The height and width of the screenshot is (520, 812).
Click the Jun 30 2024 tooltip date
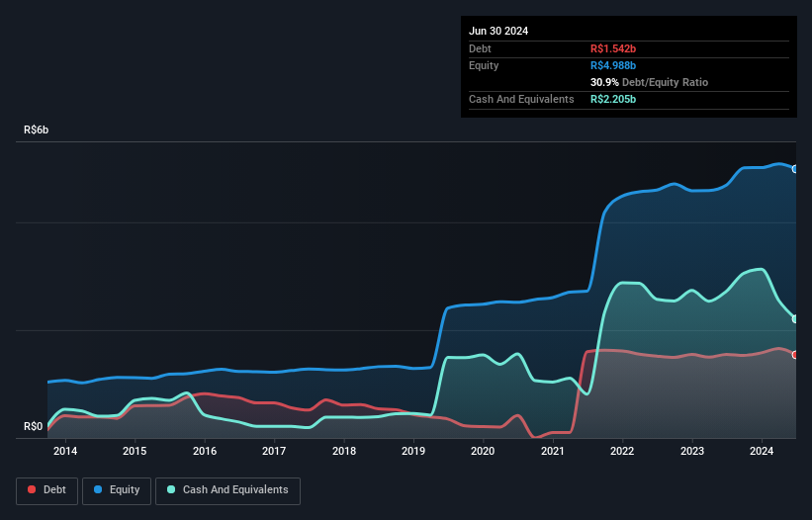pos(498,31)
